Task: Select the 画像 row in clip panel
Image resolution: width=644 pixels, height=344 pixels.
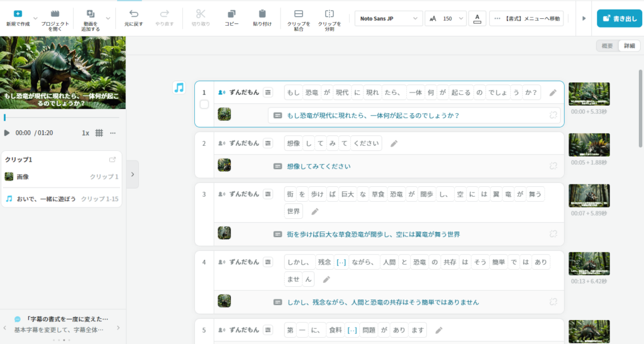Action: click(62, 177)
